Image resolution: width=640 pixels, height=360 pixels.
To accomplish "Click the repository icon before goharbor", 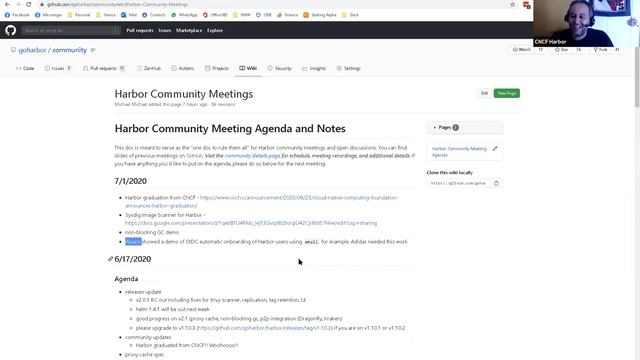I will point(13,50).
